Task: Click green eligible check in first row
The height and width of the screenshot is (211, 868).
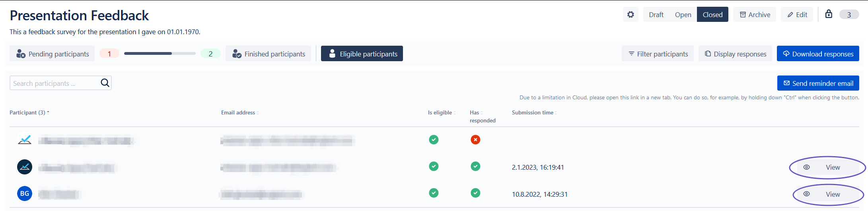Action: 434,139
